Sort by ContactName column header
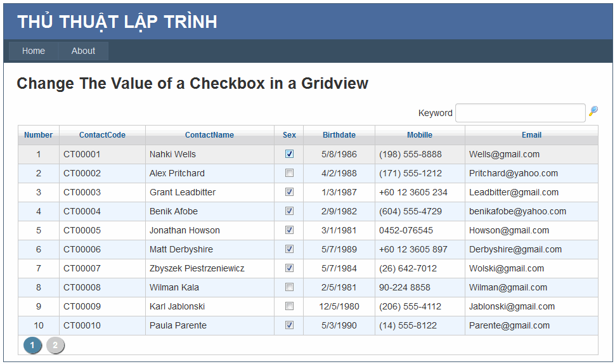615x364 pixels. coord(209,135)
